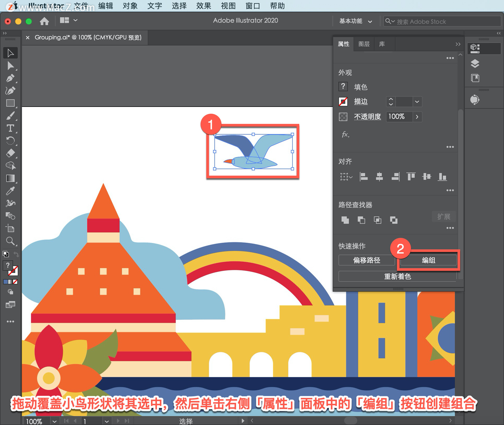Select the Selection tool arrow
Viewport: 504px width, 425px height.
pyautogui.click(x=10, y=53)
